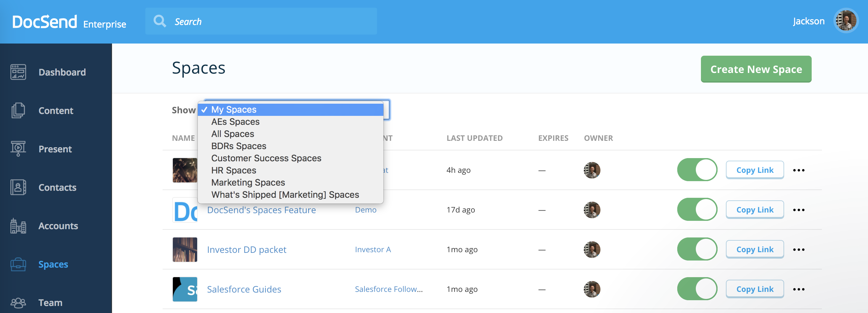
Task: Click owner avatar for Salesforce Guides
Action: pos(592,289)
